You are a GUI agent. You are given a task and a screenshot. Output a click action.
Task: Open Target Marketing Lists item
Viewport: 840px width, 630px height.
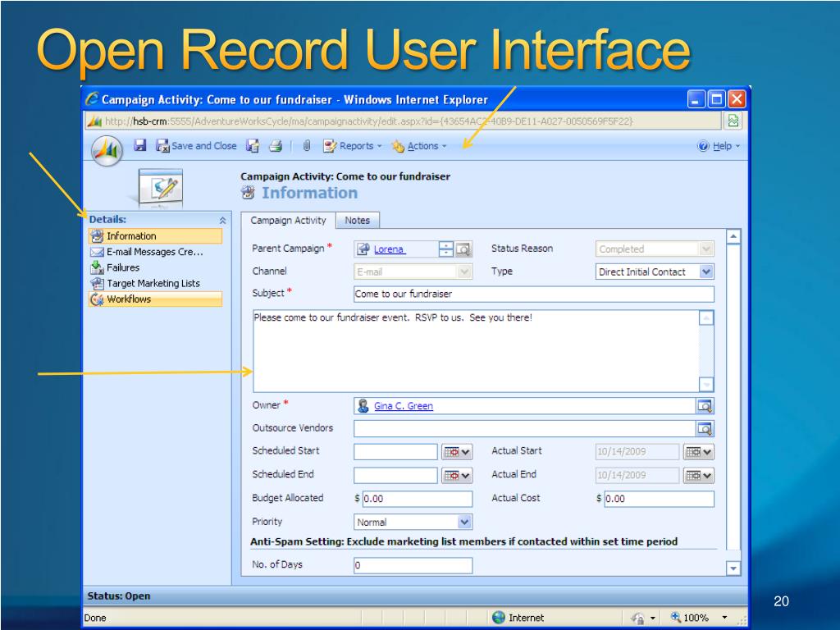pos(155,283)
